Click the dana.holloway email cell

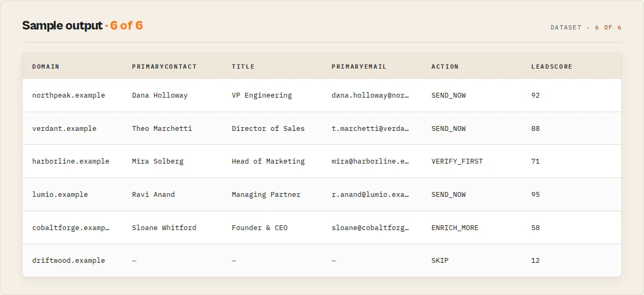point(370,95)
